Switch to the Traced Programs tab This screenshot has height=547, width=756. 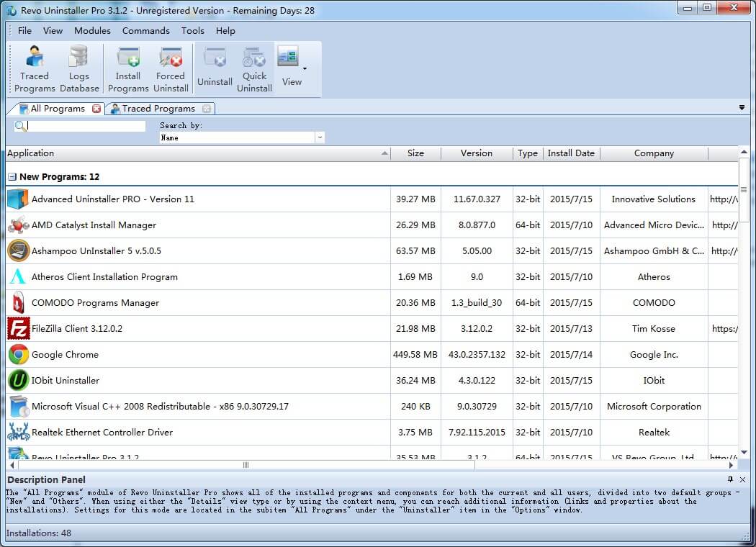[158, 109]
